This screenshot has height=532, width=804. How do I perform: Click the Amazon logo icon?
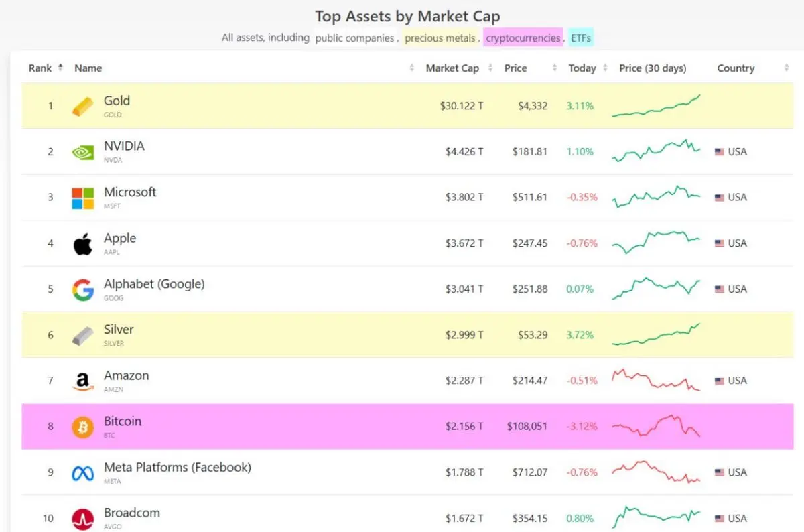[83, 381]
